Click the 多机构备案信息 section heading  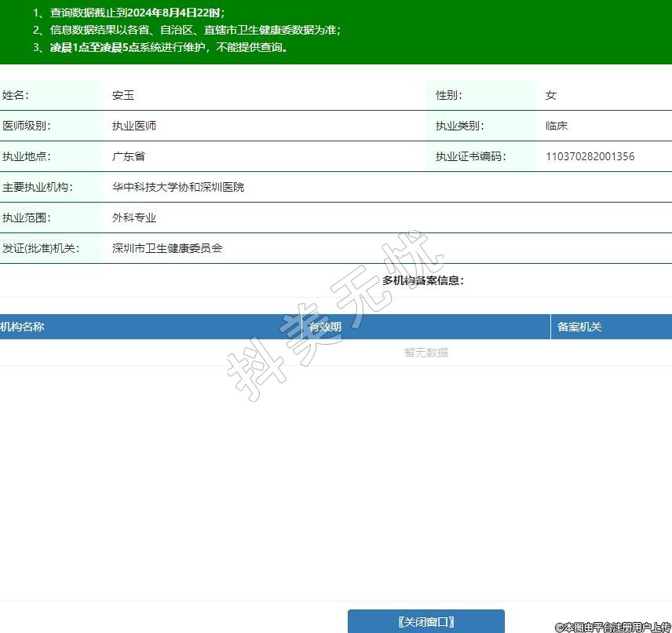tap(422, 280)
